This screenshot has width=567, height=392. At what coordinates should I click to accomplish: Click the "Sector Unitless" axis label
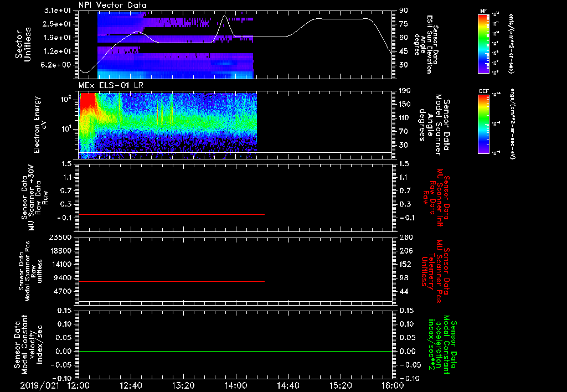pos(23,44)
